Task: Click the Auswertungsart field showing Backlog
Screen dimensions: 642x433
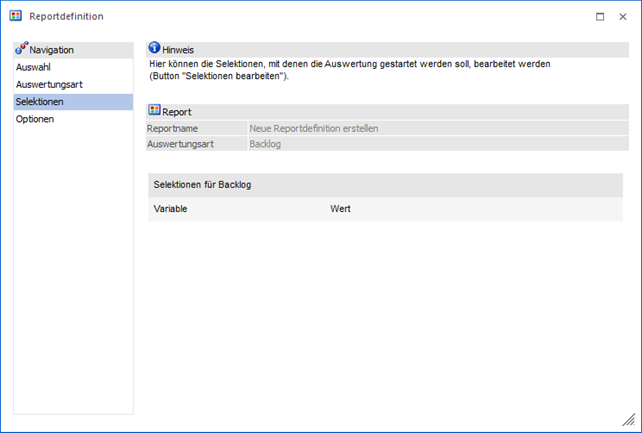Action: point(437,144)
